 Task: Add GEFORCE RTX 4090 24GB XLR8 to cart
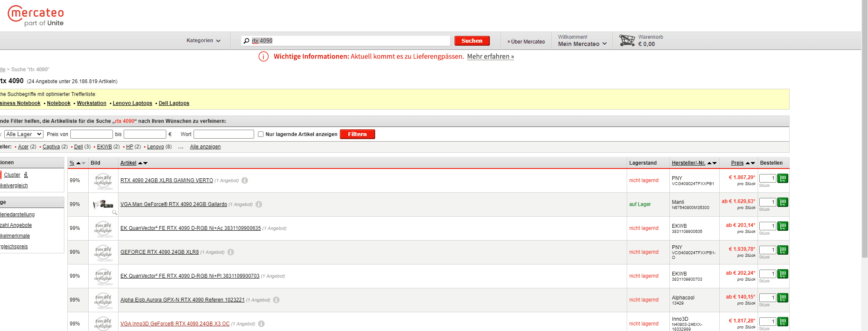783,250
